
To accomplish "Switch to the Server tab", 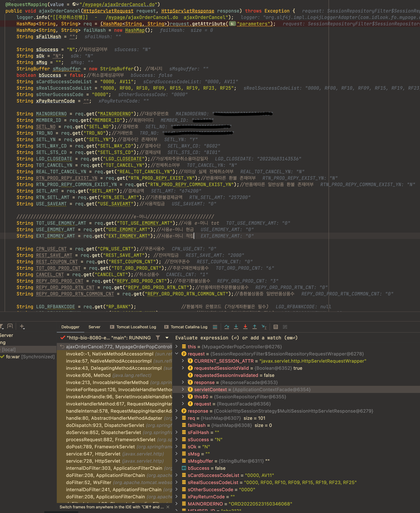I will pyautogui.click(x=94, y=327).
